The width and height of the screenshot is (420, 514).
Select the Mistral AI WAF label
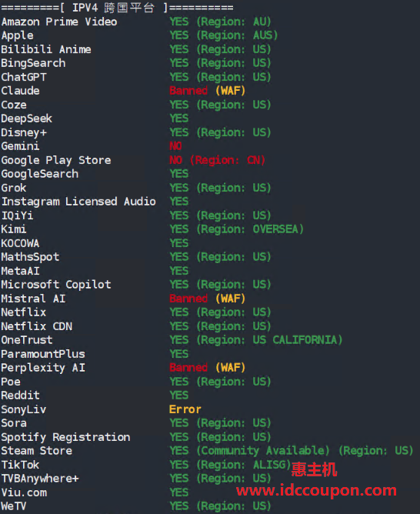point(230,299)
